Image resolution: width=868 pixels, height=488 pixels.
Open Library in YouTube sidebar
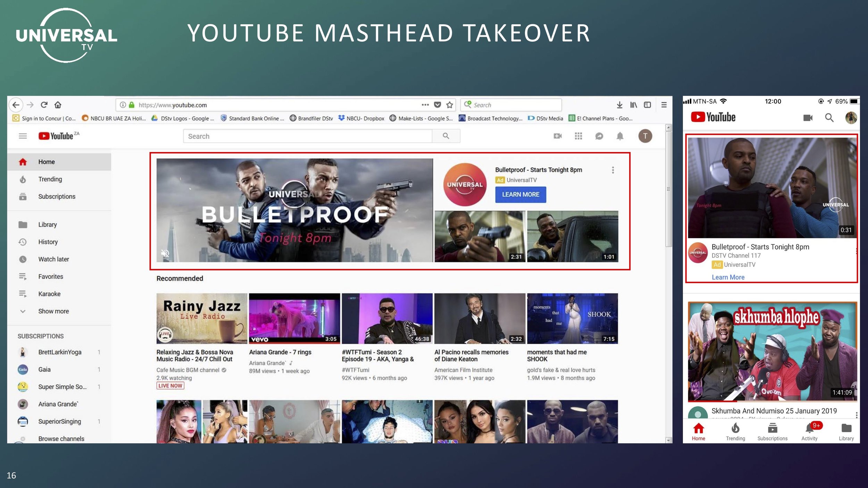pos(59,225)
